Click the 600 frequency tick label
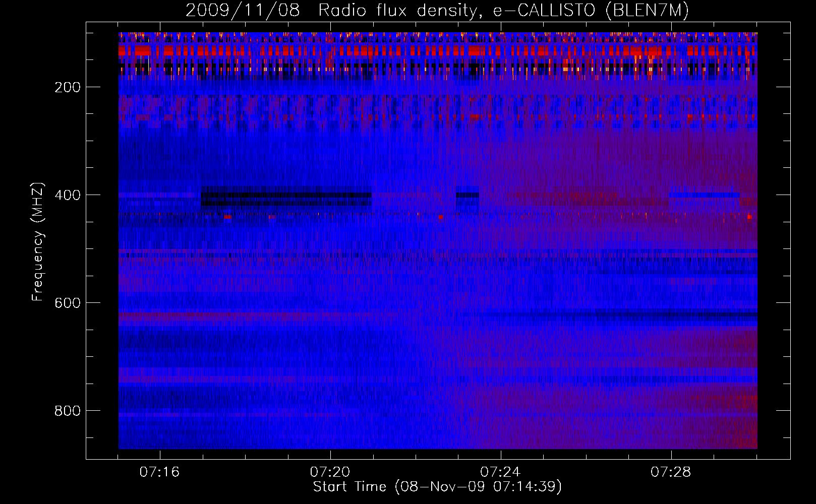Viewport: 816px width, 504px height. (68, 303)
